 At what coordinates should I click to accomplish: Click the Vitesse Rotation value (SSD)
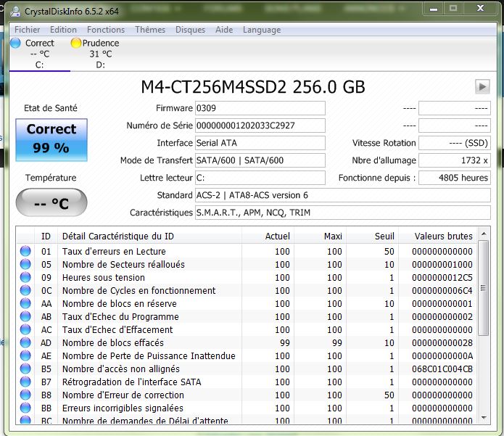[x=455, y=143]
